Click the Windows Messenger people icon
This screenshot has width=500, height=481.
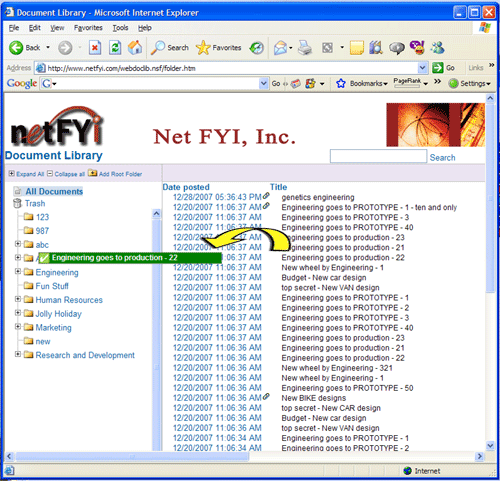[x=437, y=48]
